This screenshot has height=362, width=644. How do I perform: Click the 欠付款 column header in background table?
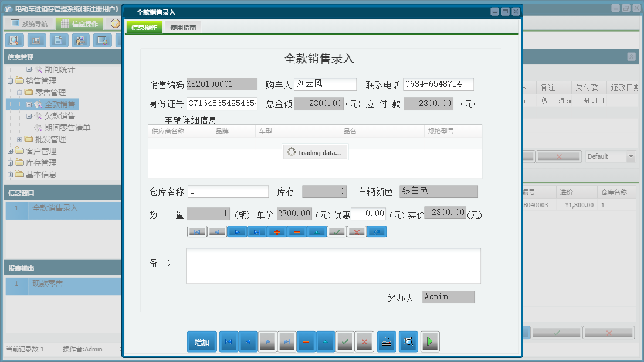click(x=588, y=87)
